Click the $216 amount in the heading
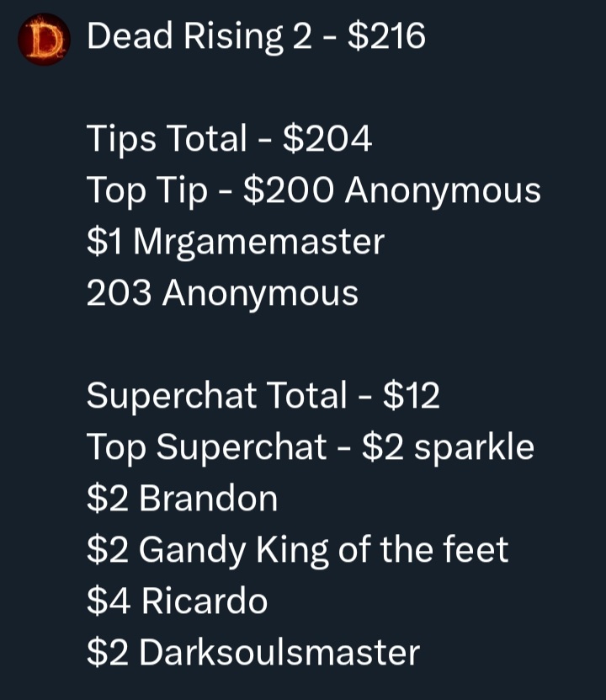The height and width of the screenshot is (700, 606). (386, 36)
